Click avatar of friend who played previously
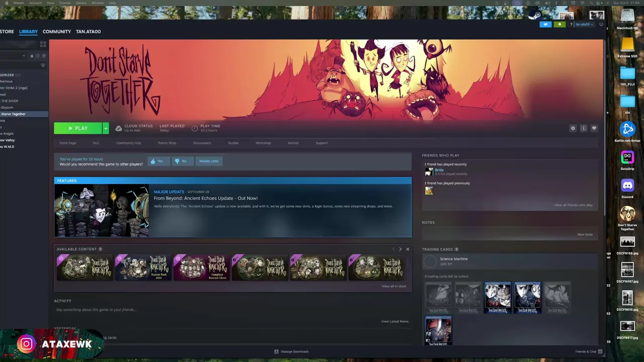644x362 pixels. click(429, 191)
